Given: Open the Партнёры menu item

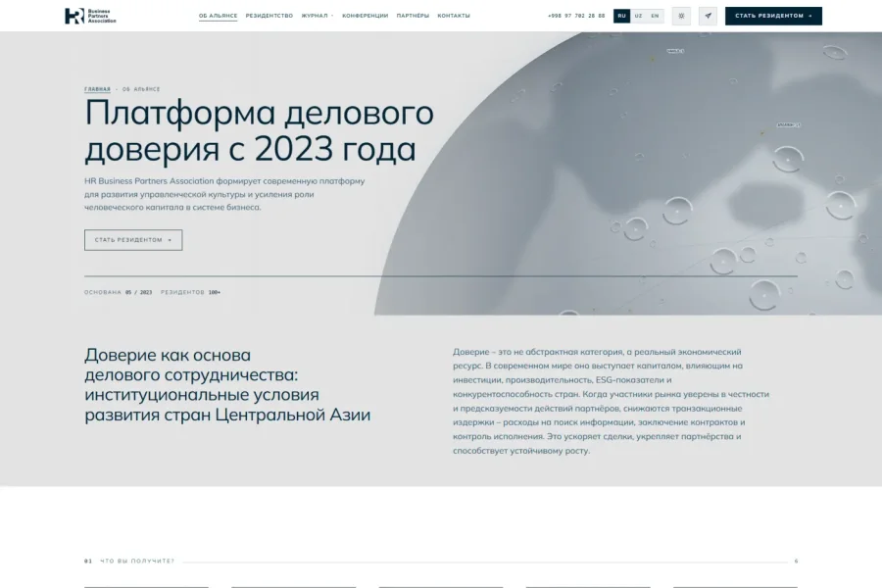Looking at the screenshot, I should pyautogui.click(x=413, y=16).
